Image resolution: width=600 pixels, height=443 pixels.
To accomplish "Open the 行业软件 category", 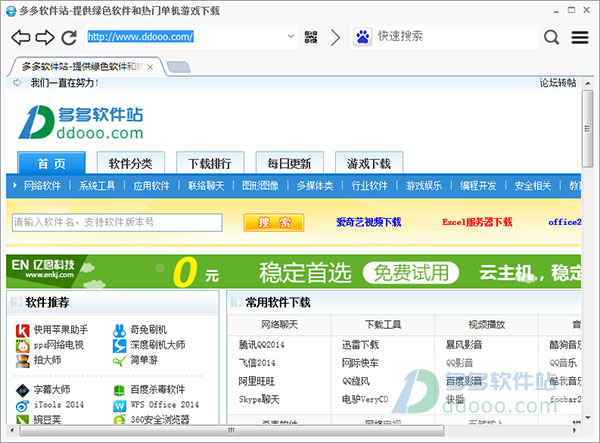I will tap(369, 186).
